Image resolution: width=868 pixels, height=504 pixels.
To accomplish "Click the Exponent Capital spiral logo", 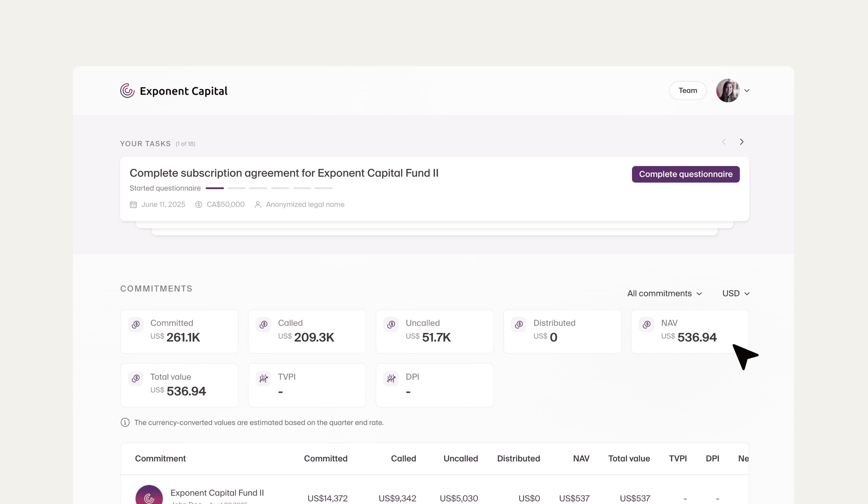I will [127, 91].
